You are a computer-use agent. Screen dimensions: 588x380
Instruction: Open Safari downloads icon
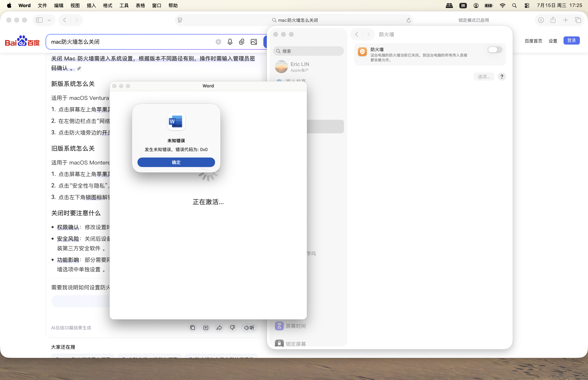click(541, 20)
